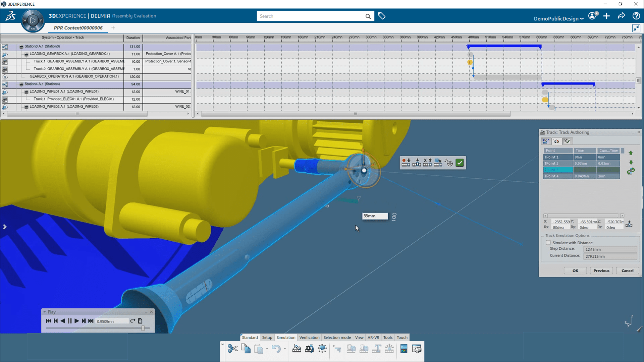Click the fit-all arrows icon in toolbar

point(322,349)
